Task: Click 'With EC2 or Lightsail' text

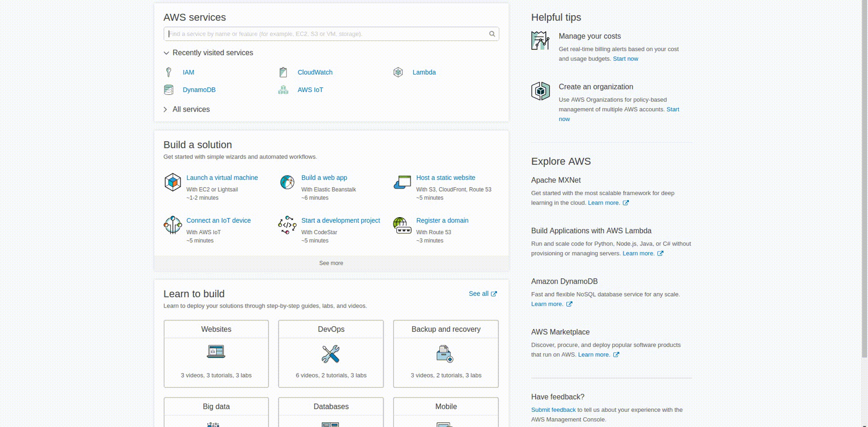Action: [212, 190]
